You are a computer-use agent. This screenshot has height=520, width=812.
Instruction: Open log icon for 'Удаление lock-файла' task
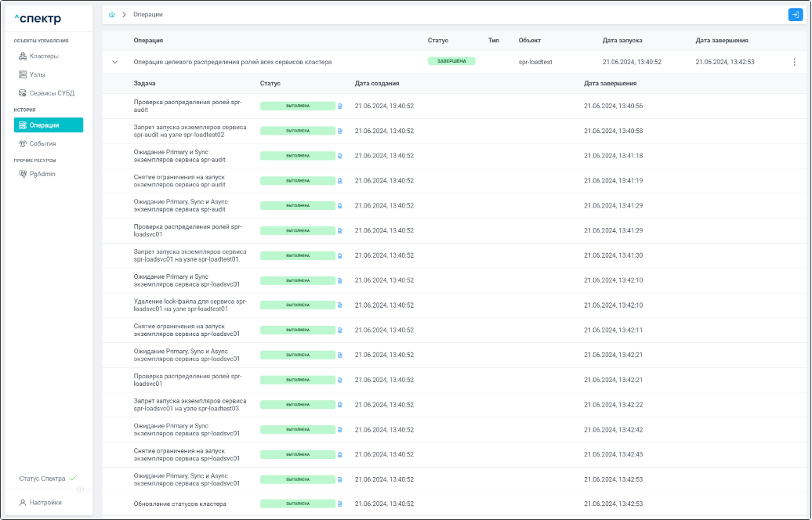pyautogui.click(x=340, y=305)
